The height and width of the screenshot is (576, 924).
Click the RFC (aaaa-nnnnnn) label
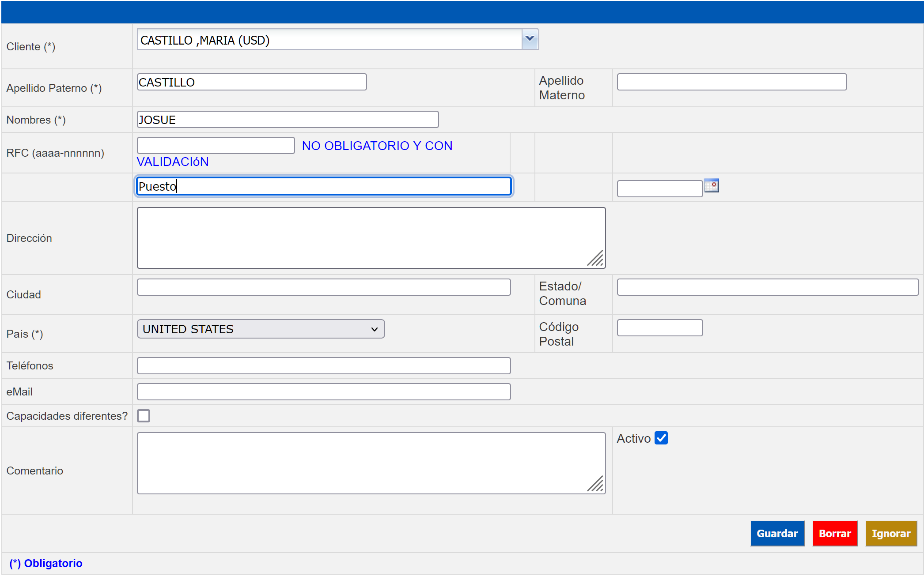point(55,153)
